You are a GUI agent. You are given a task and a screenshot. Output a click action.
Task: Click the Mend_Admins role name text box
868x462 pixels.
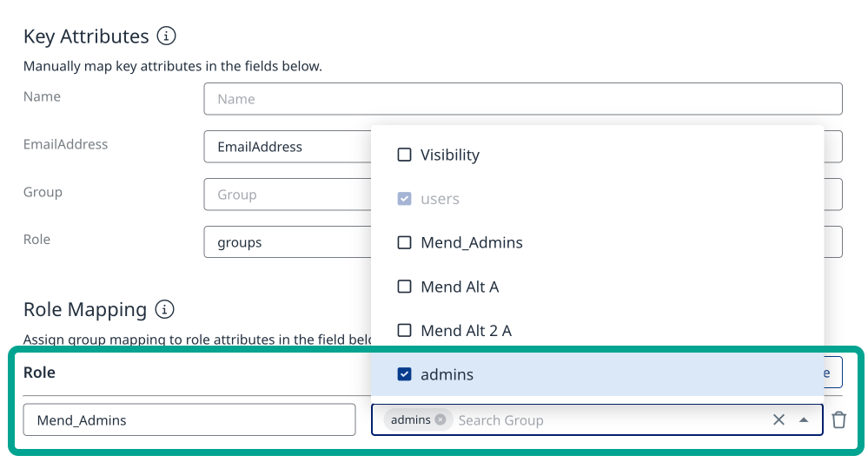click(x=189, y=420)
